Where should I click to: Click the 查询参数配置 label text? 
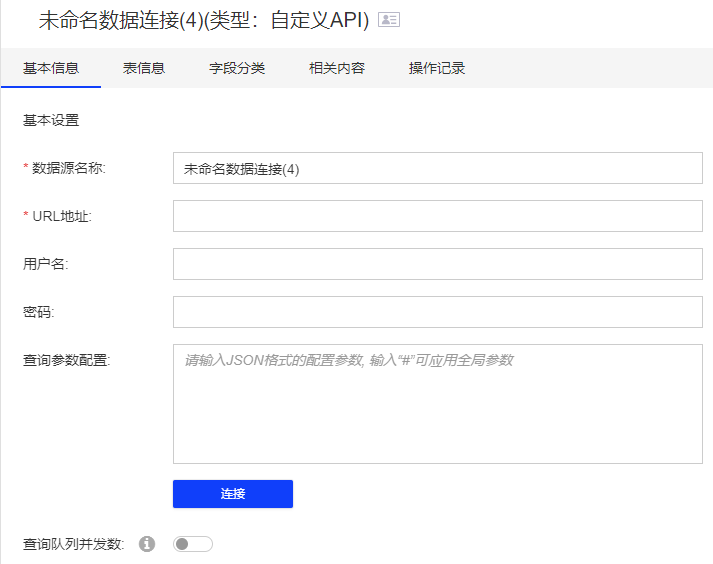point(66,360)
